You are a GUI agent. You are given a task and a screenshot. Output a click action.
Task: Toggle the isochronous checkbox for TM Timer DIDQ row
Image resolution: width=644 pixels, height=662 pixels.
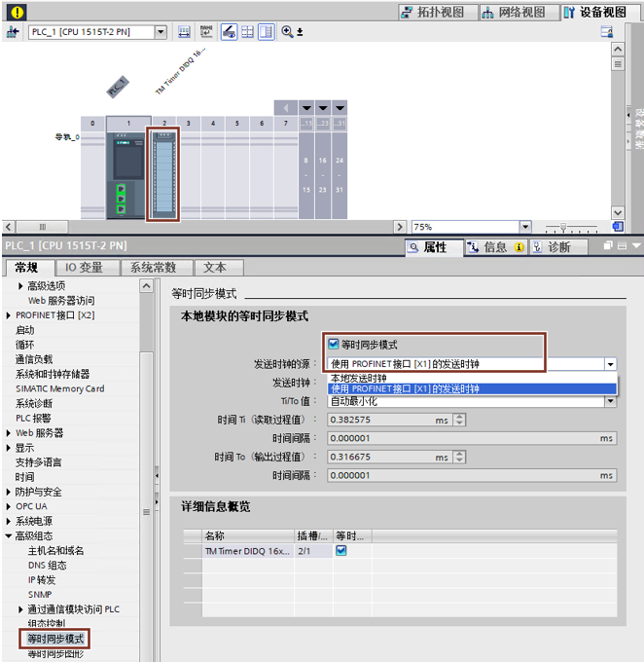[341, 551]
